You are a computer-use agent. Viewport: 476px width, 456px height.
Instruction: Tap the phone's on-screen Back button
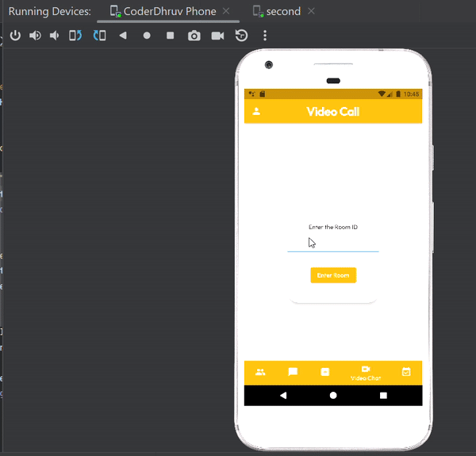[283, 395]
